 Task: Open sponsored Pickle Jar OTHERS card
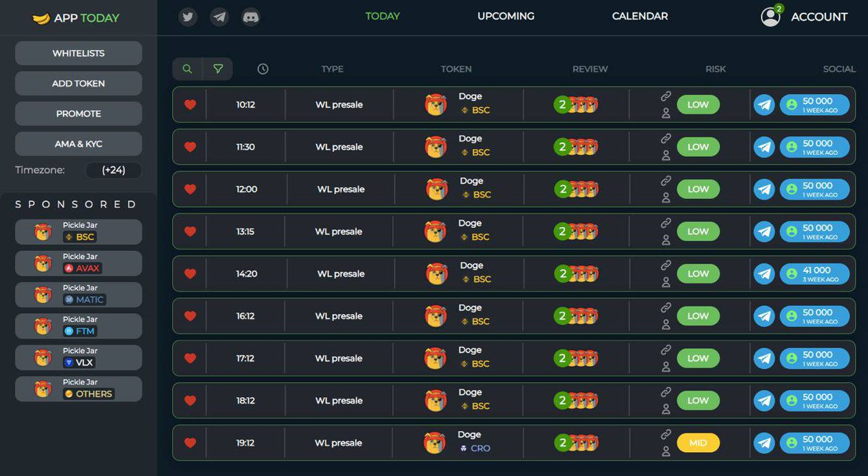click(78, 389)
